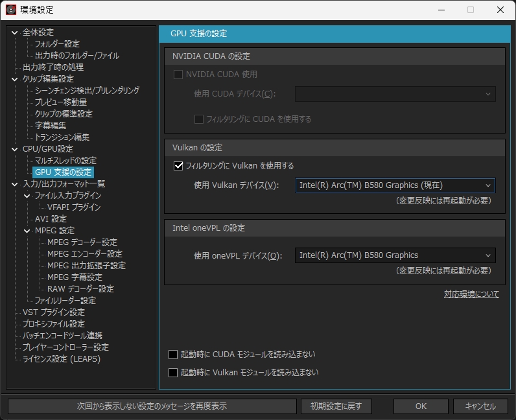The image size is (516, 420).
Task: Select シーンチェンジ検出/プリレンダリング item
Action: [88, 91]
